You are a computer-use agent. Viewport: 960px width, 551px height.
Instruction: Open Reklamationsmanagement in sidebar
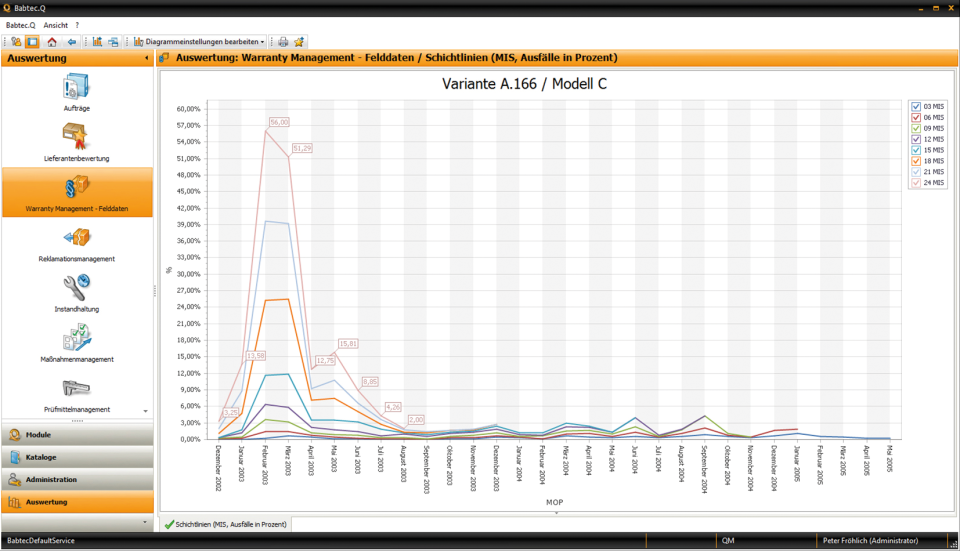77,238
